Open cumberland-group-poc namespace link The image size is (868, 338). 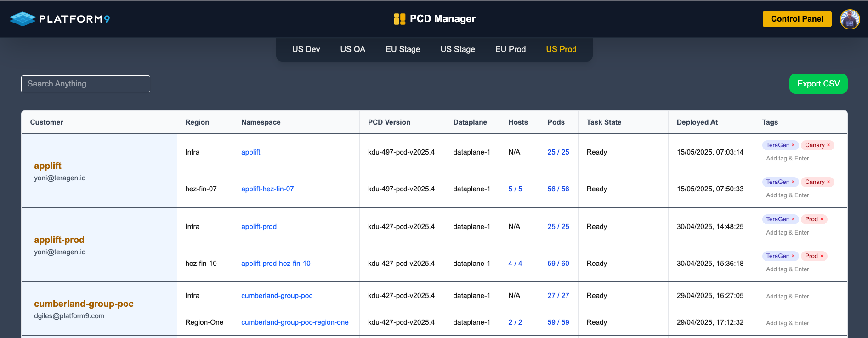click(277, 296)
